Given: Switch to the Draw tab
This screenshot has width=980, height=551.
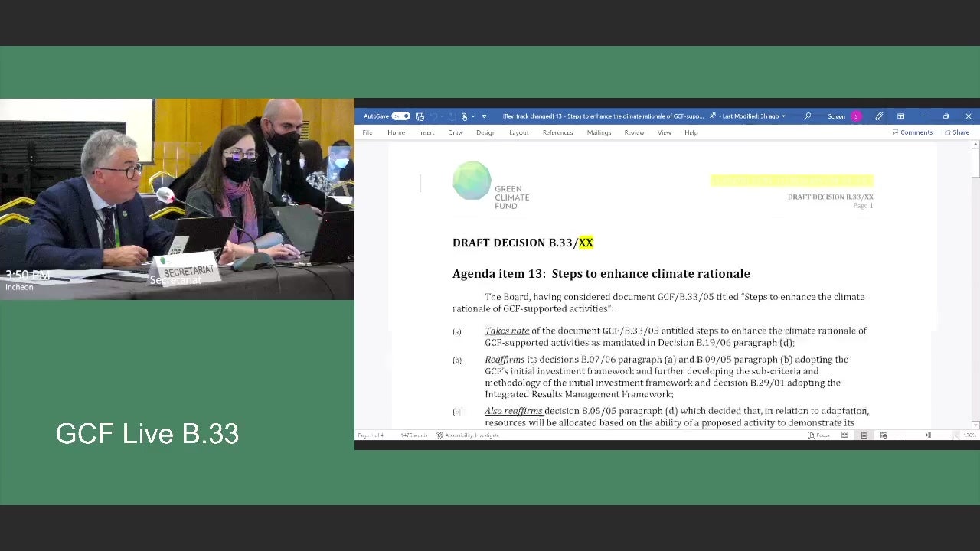Looking at the screenshot, I should coord(456,132).
